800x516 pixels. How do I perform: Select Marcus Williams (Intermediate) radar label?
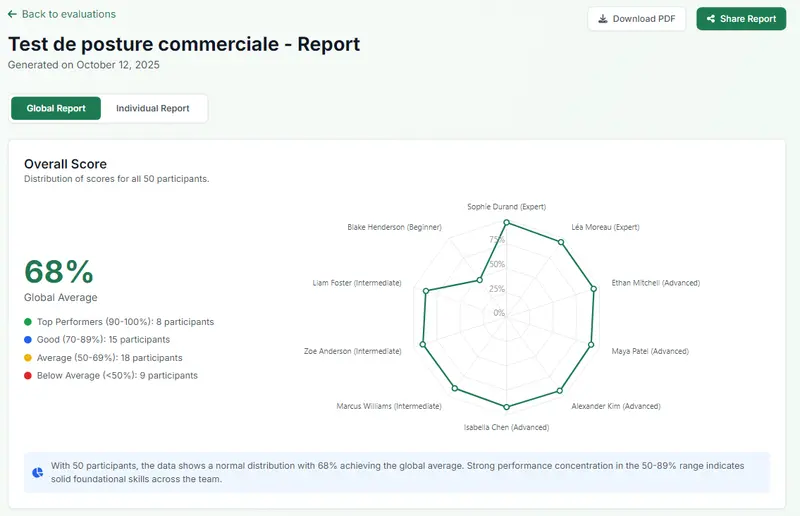tap(389, 406)
